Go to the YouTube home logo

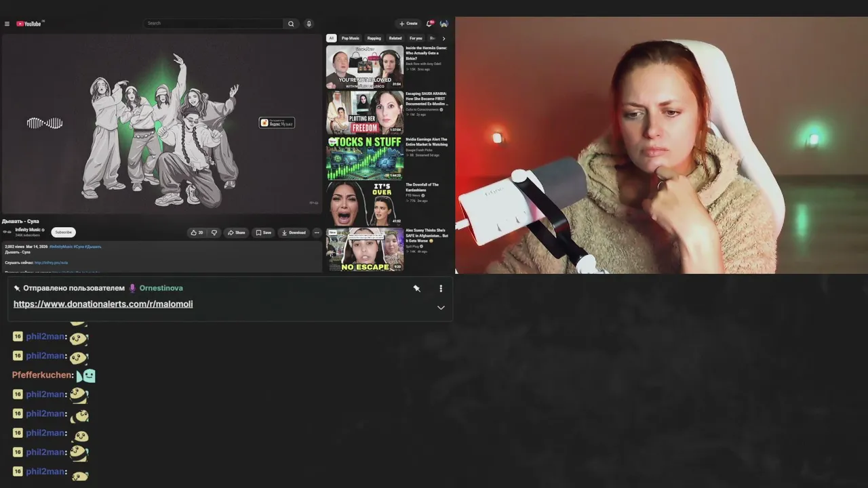coord(29,24)
